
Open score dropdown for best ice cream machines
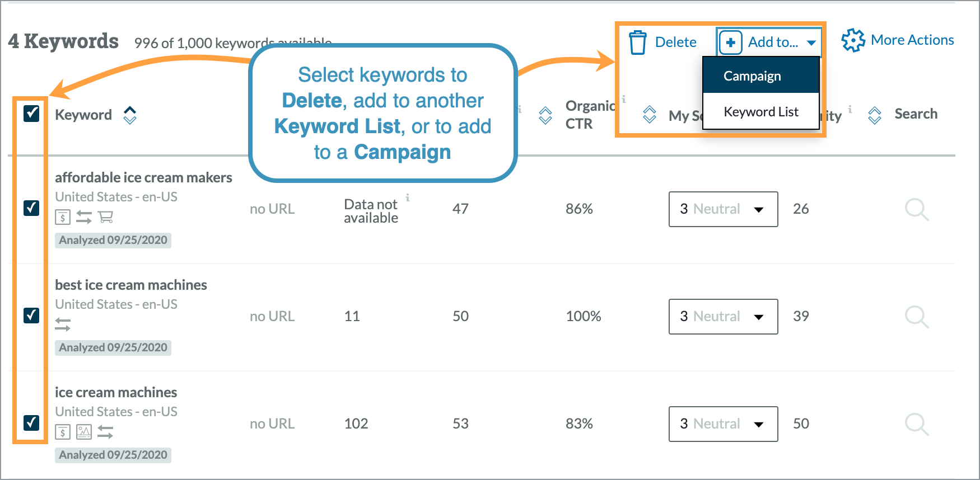(x=723, y=317)
